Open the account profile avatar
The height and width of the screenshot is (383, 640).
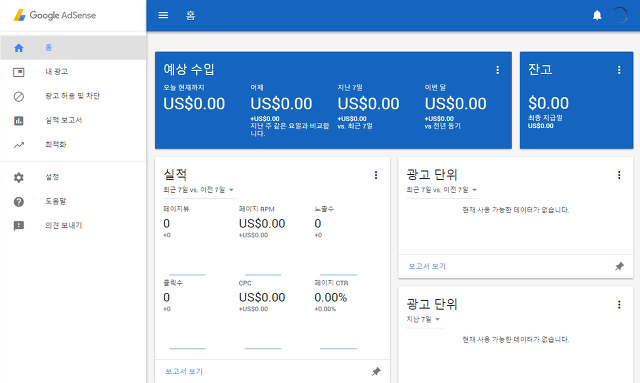(x=619, y=15)
